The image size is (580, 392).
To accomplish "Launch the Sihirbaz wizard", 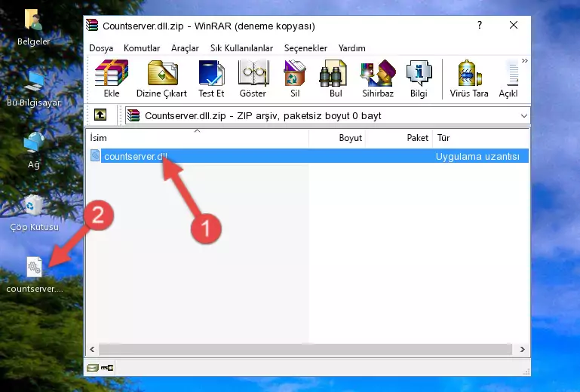I will 378,78.
